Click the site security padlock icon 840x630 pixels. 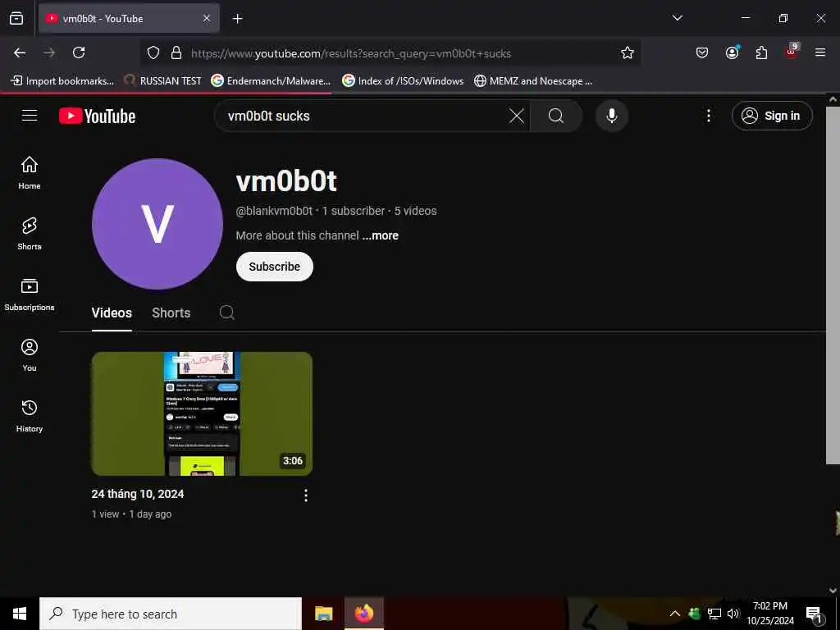click(176, 53)
